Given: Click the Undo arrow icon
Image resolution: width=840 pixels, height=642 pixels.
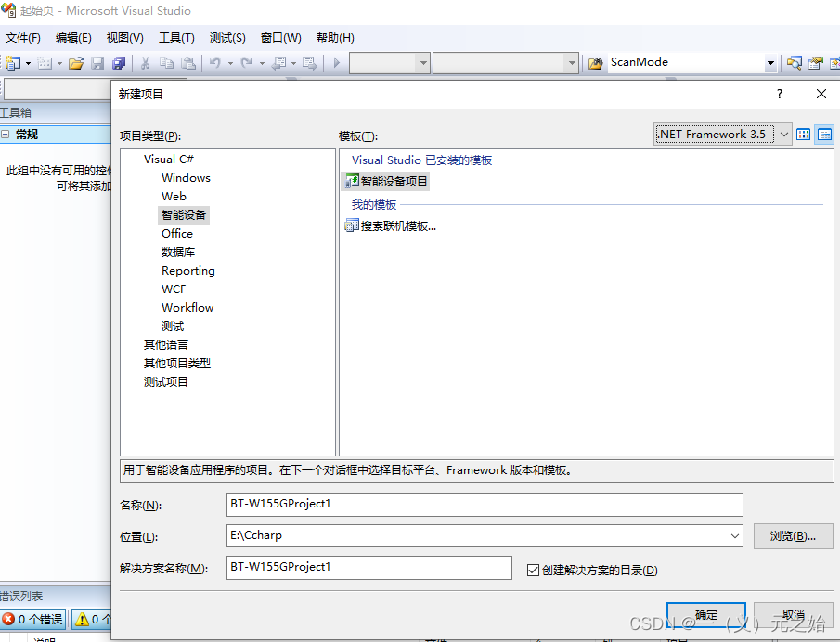Looking at the screenshot, I should click(x=214, y=63).
